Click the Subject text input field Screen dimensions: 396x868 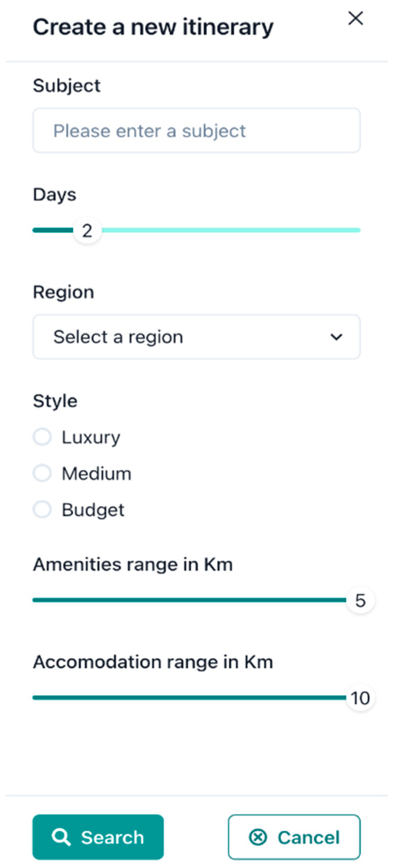pos(197,130)
